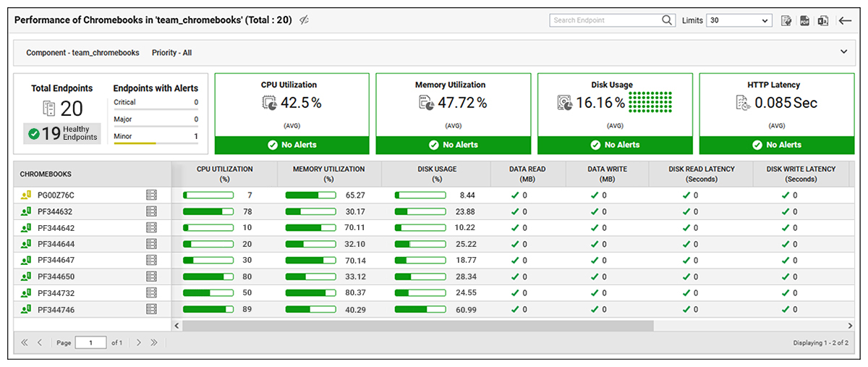Sort by CPU Utilization column header
Image resolution: width=868 pixels, height=367 pixels.
point(224,174)
